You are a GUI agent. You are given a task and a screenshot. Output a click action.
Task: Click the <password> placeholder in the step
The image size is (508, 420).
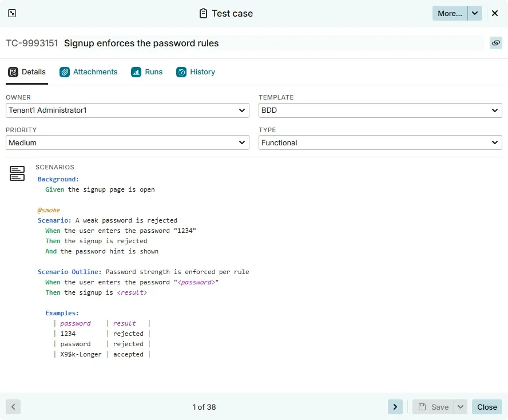[x=196, y=282]
